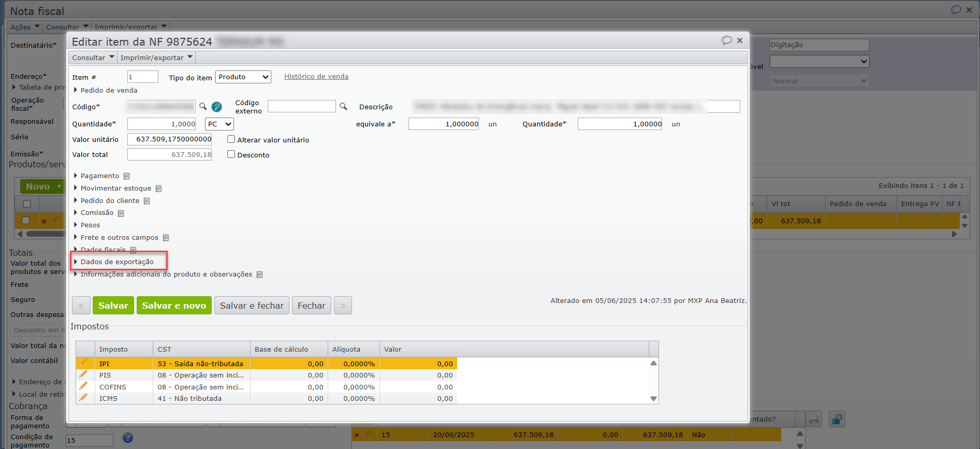Click the Quantidade field showing 1,0000
This screenshot has width=980, height=449.
[x=162, y=124]
